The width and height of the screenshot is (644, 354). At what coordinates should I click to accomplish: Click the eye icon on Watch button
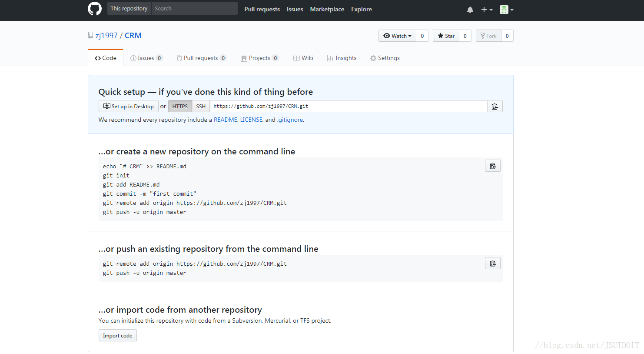[387, 36]
